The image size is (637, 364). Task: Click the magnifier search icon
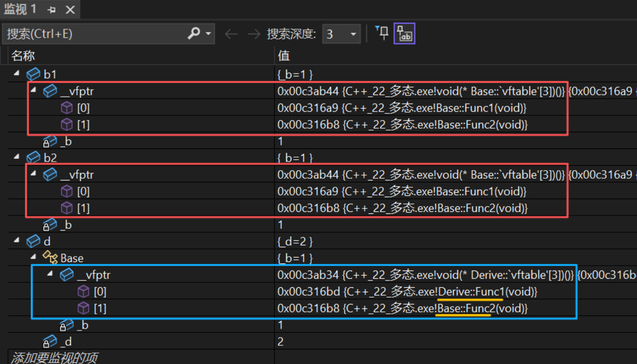[x=194, y=33]
